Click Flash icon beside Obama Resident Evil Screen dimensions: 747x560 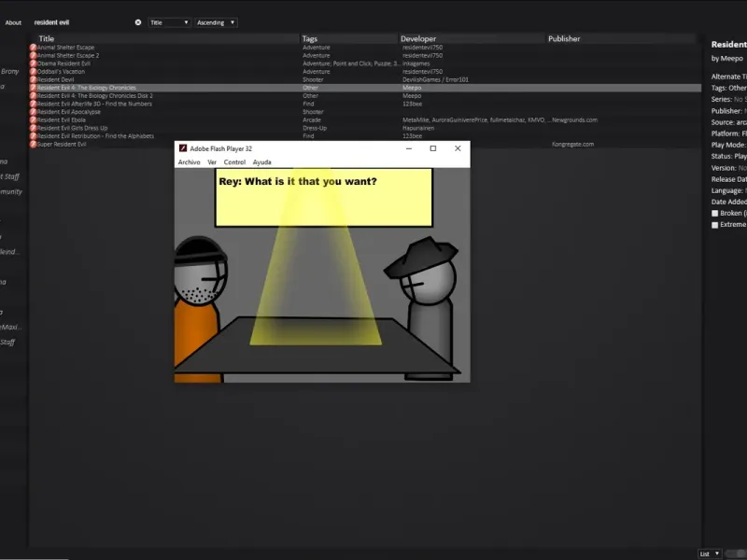[33, 63]
